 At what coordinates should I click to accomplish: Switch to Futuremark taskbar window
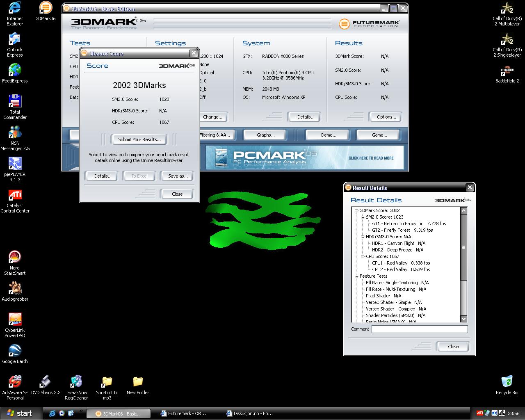[x=184, y=413]
